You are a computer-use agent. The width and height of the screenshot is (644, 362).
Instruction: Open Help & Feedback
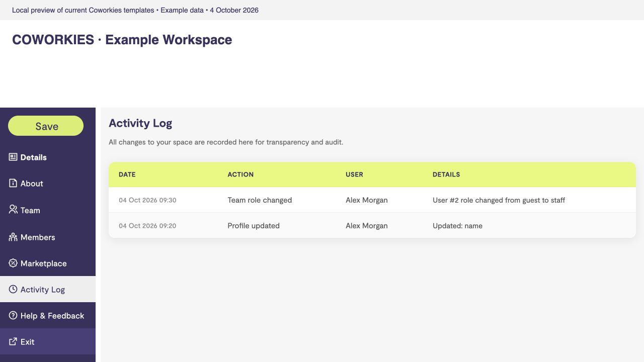(48, 315)
